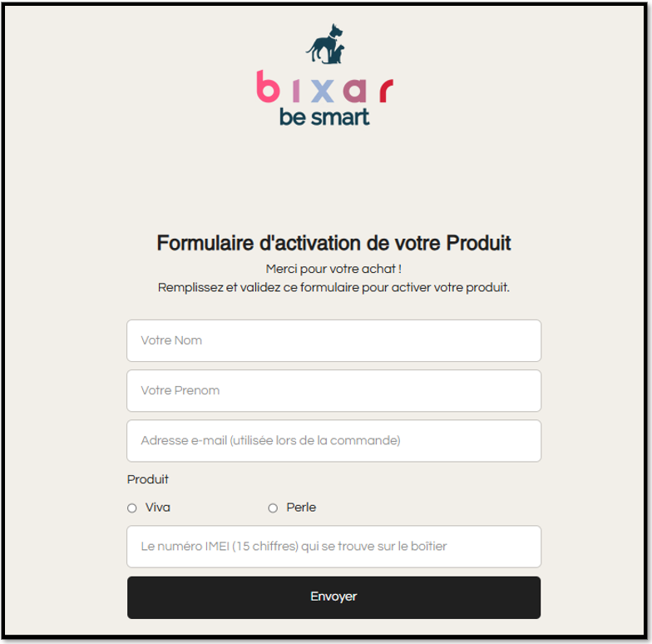
Task: Focus the Votre Nom input field
Action: 333,340
